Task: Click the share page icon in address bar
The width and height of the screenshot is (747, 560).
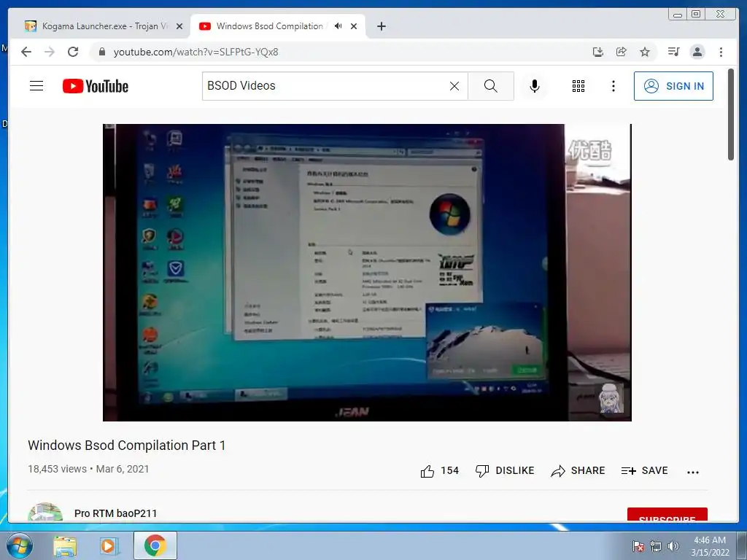Action: tap(622, 52)
